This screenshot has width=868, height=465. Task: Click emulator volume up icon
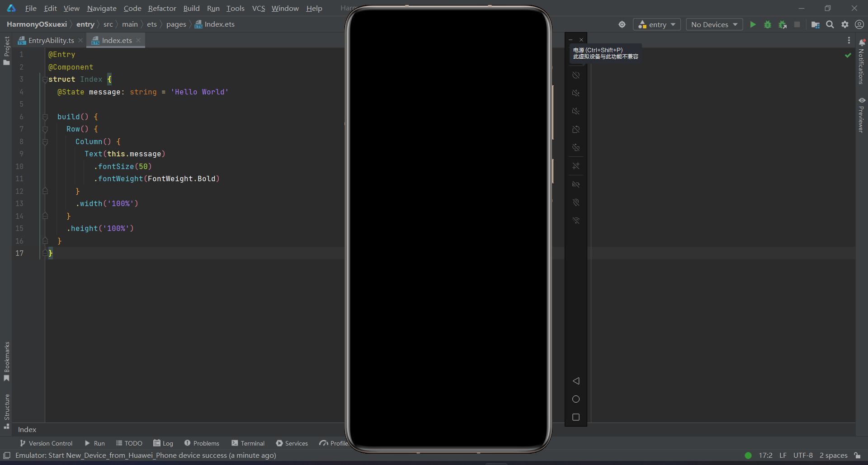coord(576,93)
